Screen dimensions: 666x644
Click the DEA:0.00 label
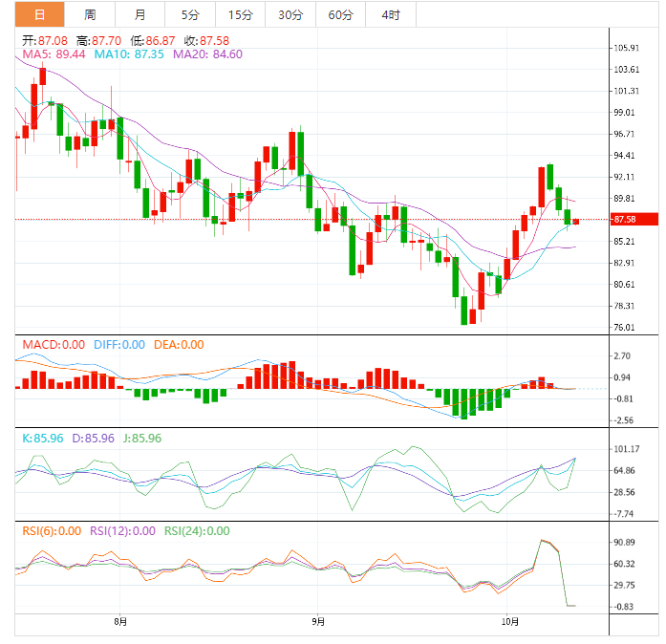(179, 345)
